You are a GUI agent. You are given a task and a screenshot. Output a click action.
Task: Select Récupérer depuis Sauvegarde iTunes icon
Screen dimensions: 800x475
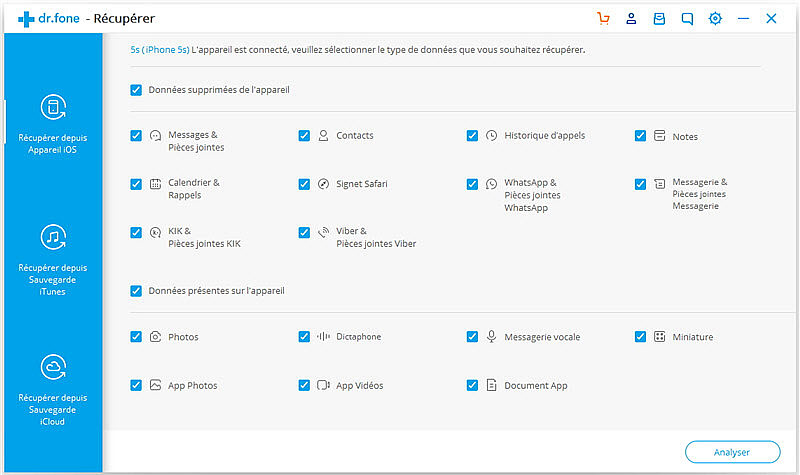tap(53, 237)
